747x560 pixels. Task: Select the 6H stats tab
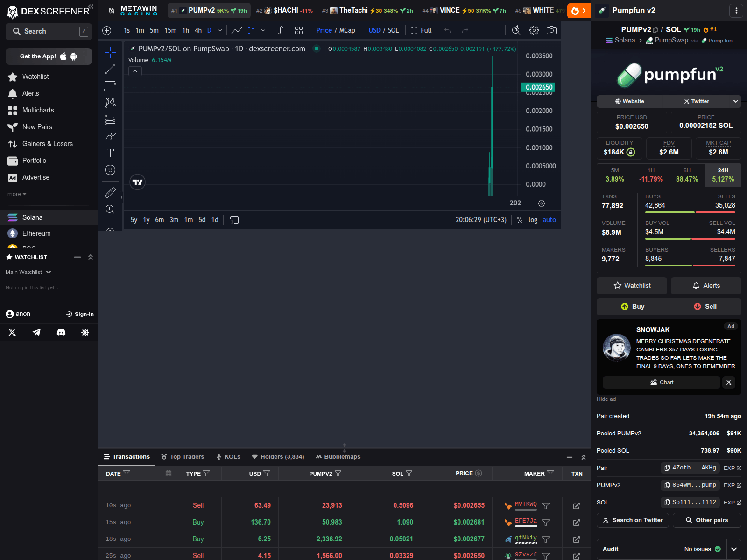click(x=687, y=175)
